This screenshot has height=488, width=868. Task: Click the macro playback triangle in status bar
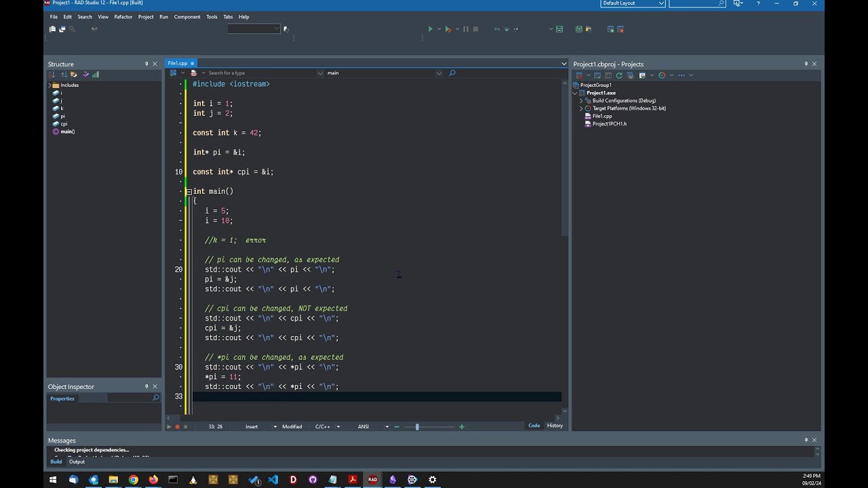click(x=170, y=426)
